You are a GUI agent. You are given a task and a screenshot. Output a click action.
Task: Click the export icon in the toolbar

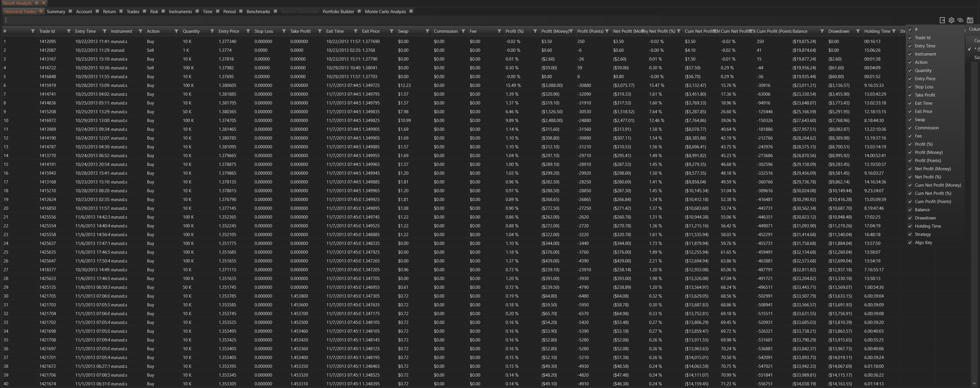point(942,20)
